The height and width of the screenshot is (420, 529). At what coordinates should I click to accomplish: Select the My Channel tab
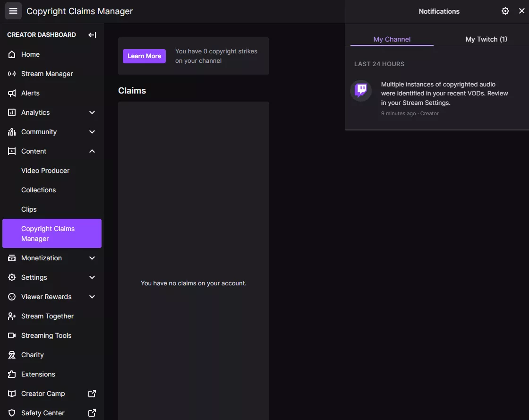[x=392, y=39]
